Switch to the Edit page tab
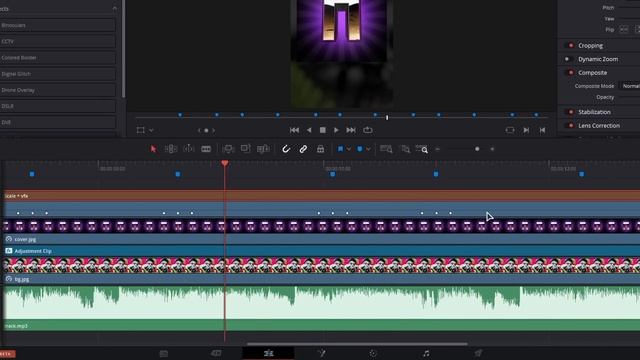The width and height of the screenshot is (640, 360). tap(268, 353)
